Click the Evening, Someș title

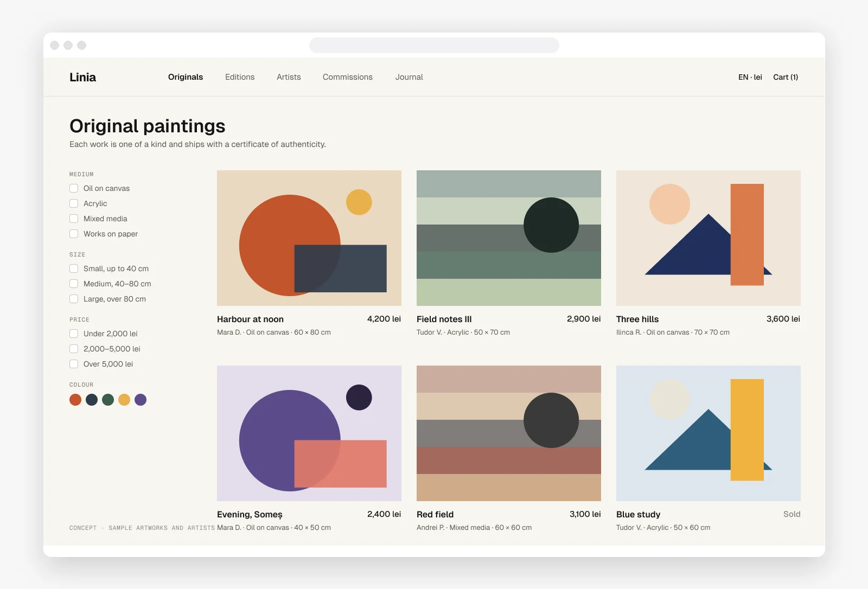pos(250,514)
